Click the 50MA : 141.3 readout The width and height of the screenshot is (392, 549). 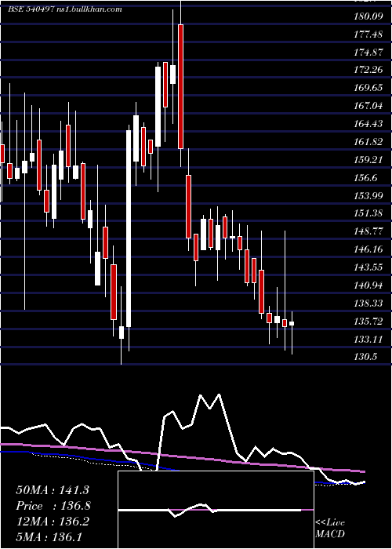53,490
